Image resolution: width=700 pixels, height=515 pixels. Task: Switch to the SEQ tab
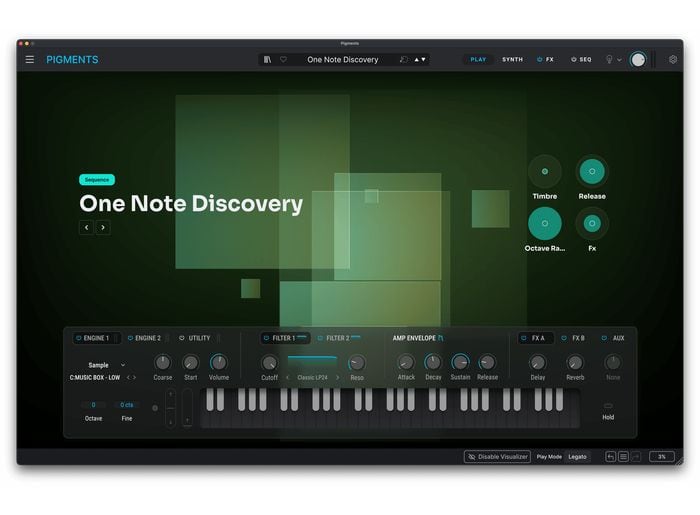[x=581, y=59]
